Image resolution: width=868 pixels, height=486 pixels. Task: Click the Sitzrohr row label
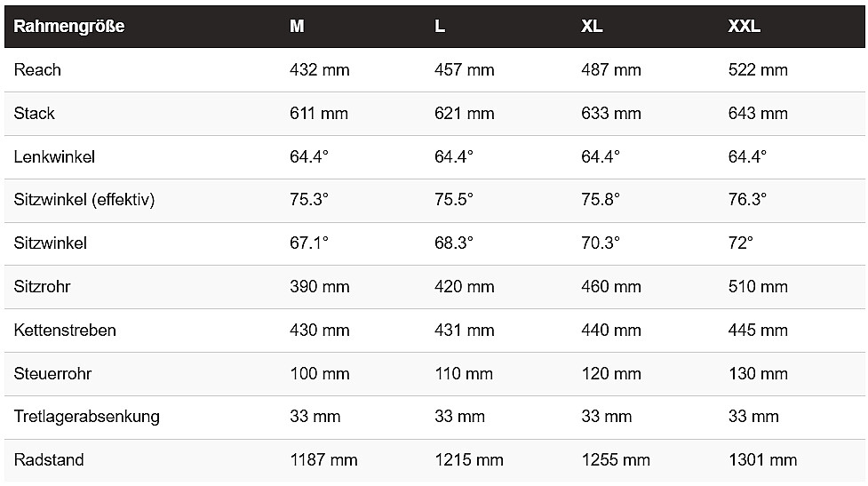(x=42, y=287)
